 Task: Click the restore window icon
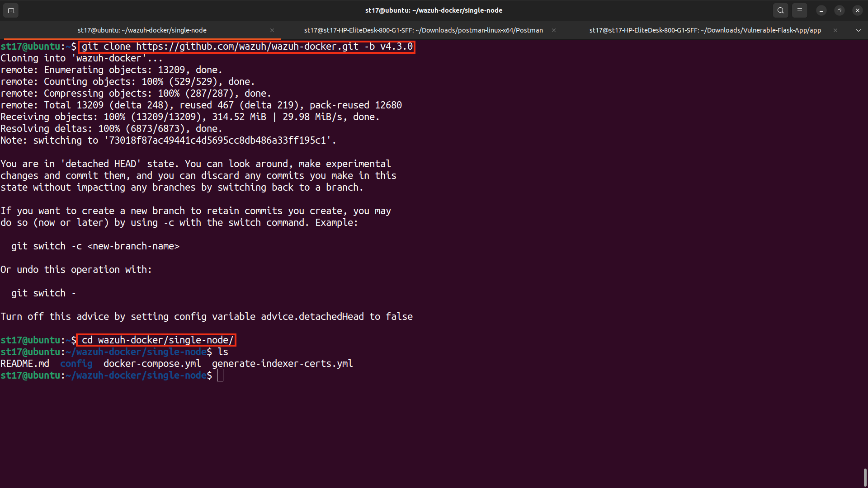click(x=840, y=10)
